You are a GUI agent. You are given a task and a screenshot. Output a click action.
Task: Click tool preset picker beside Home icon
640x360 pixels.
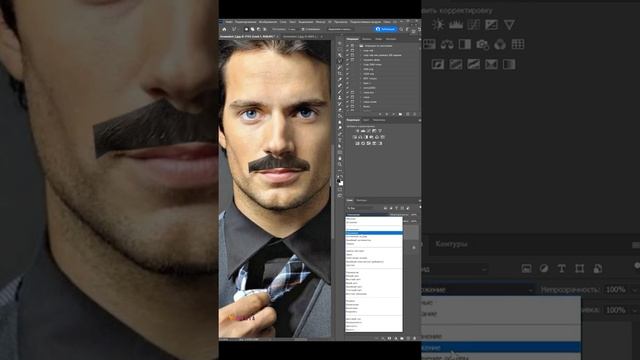point(235,29)
